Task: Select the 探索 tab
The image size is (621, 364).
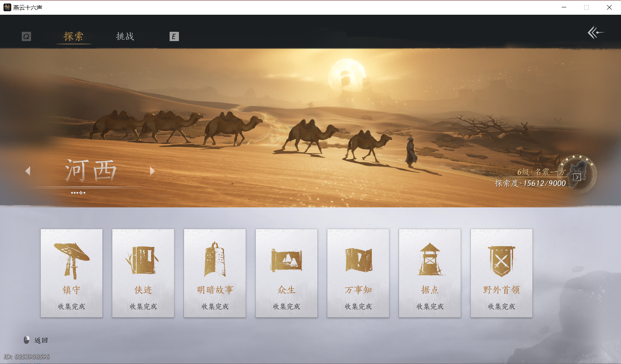Action: [x=73, y=36]
